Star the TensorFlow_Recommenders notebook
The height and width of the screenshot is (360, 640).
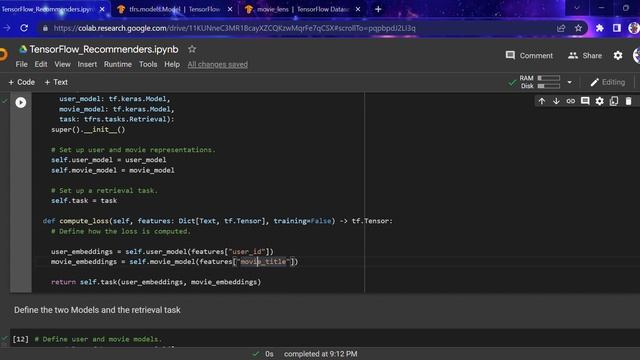192,49
